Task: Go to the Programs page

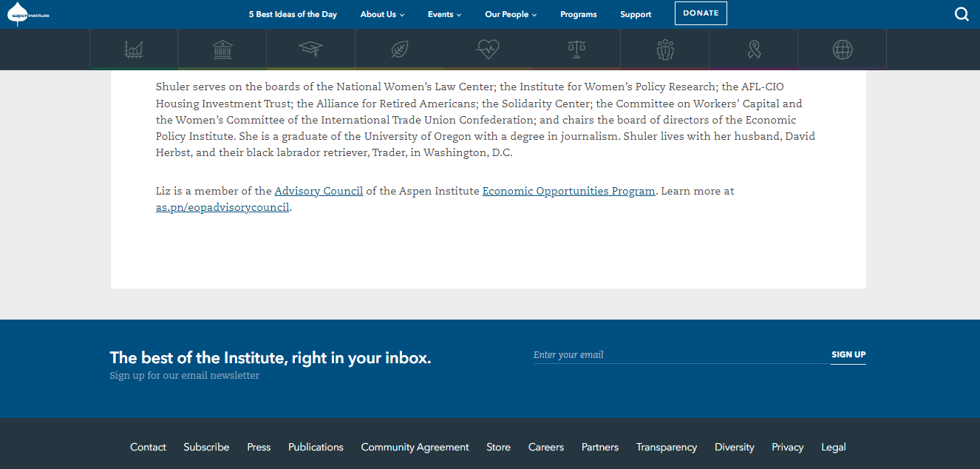Action: click(579, 14)
